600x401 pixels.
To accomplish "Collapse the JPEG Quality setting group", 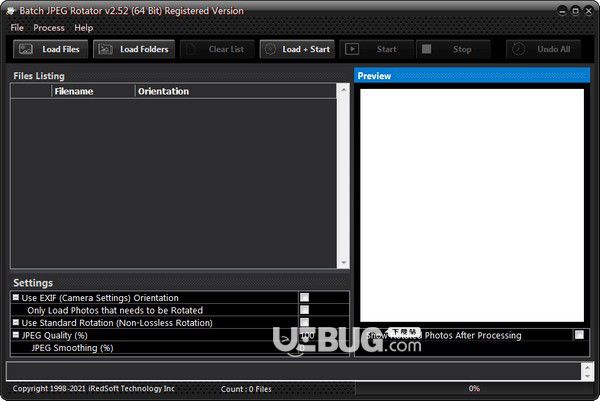I will 16,335.
